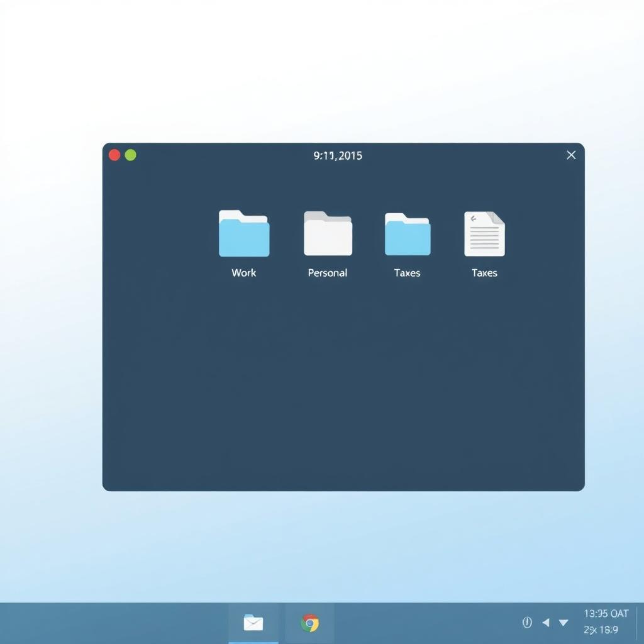Viewport: 644px width, 644px height.
Task: Close the window with the X button
Action: point(571,155)
